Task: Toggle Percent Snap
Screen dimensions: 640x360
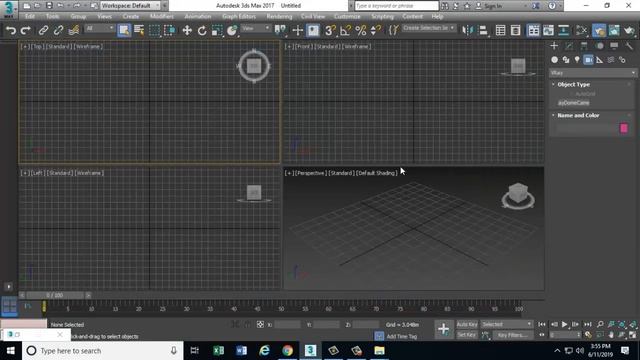Action: coord(360,30)
